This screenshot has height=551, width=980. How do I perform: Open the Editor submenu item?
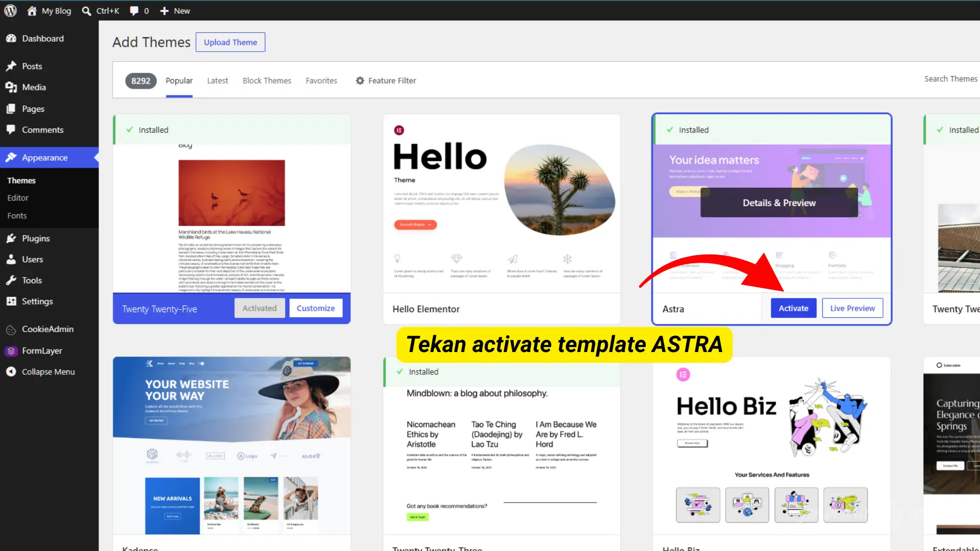click(x=18, y=198)
